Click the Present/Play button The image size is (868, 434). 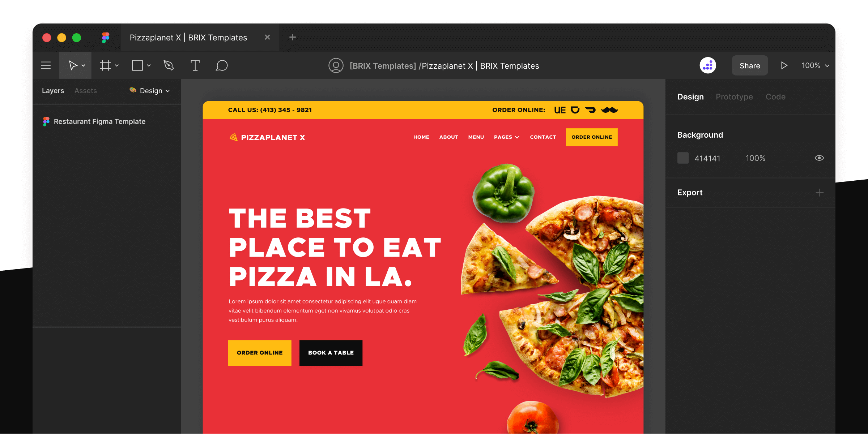point(784,66)
